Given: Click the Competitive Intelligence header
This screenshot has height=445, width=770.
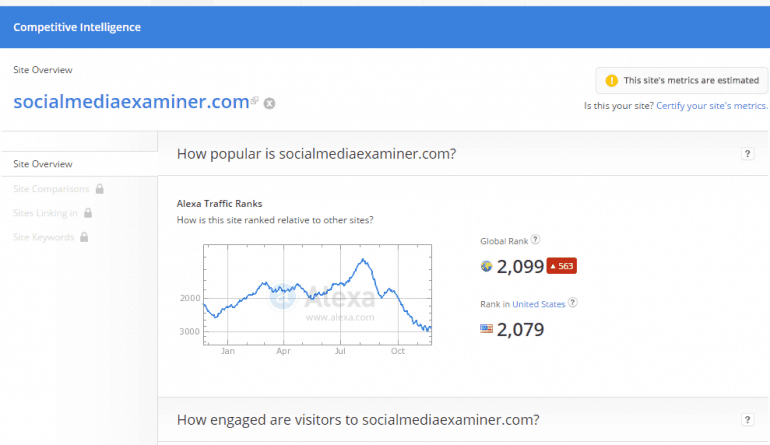Looking at the screenshot, I should (77, 27).
